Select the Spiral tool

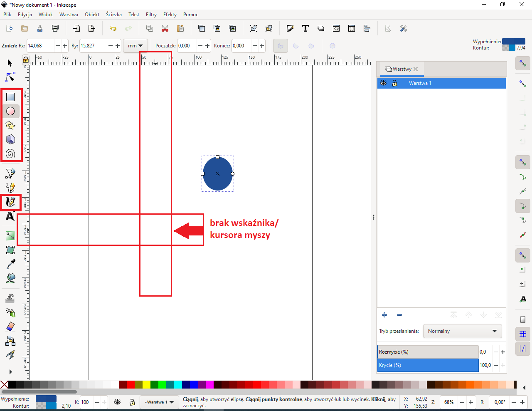point(10,154)
